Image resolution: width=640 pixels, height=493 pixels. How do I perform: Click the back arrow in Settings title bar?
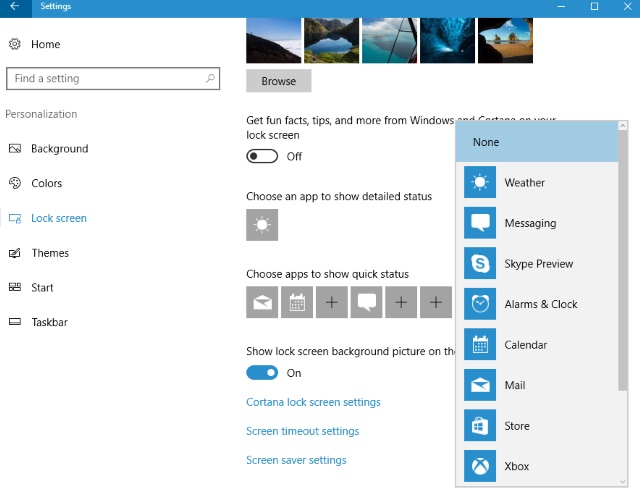pos(15,6)
